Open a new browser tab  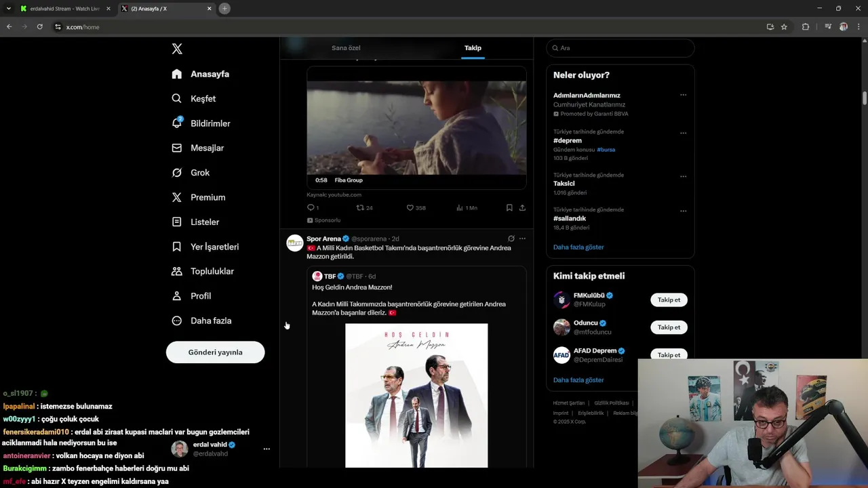(x=224, y=8)
